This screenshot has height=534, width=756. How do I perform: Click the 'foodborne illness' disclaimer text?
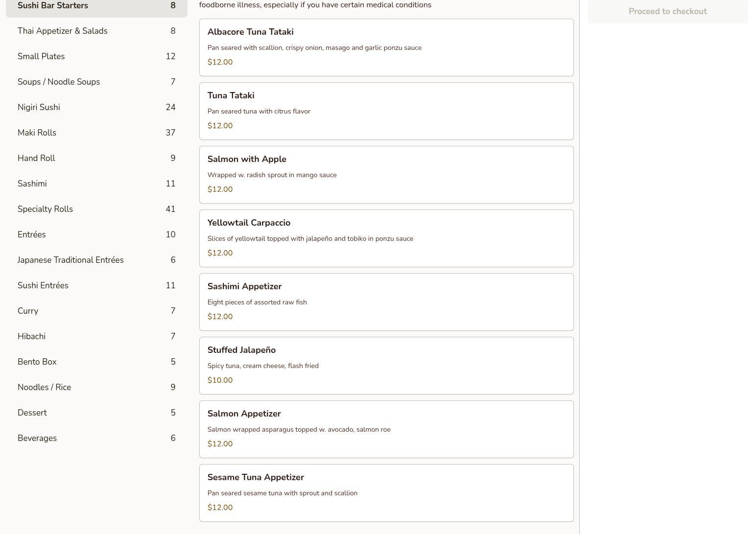[x=315, y=5]
